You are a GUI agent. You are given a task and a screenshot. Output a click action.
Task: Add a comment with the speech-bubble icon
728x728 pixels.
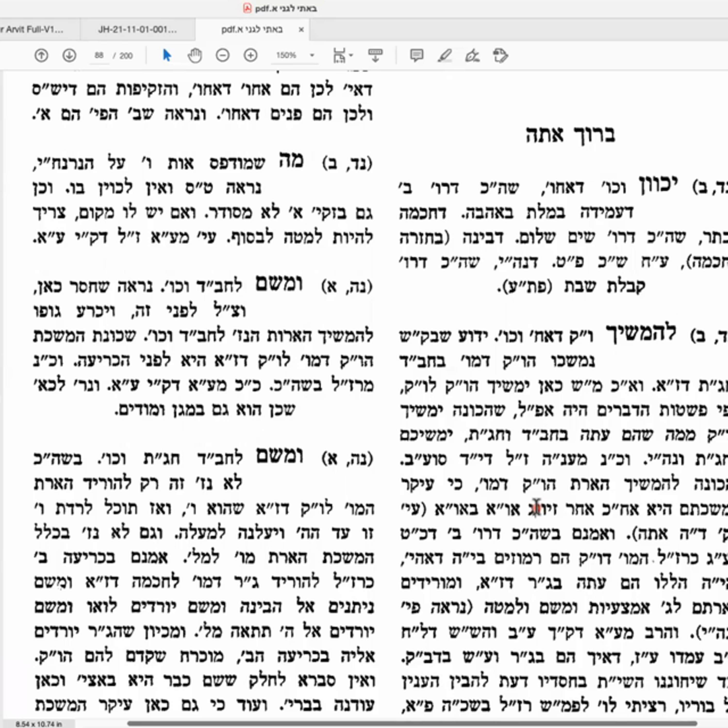[x=416, y=56]
